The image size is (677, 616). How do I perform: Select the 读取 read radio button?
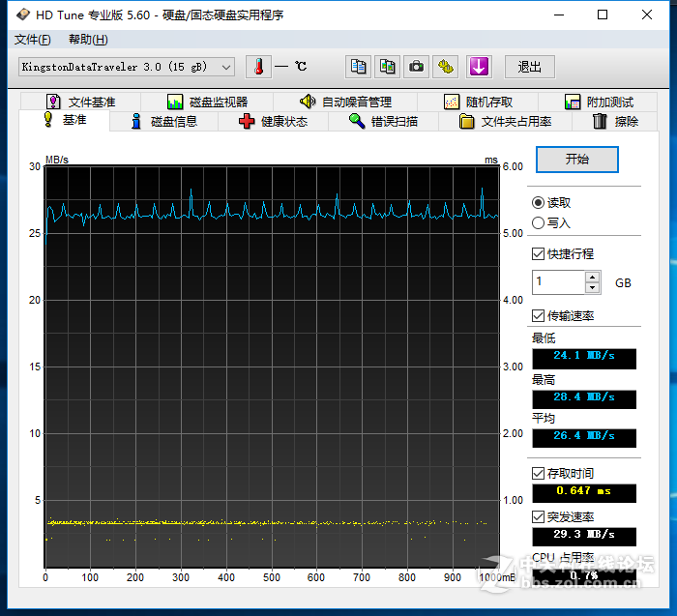click(539, 203)
